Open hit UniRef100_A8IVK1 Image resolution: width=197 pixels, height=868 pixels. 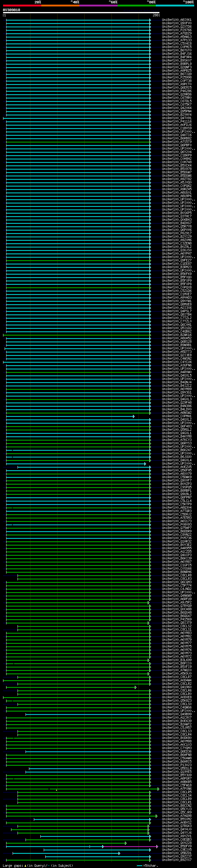point(176,20)
